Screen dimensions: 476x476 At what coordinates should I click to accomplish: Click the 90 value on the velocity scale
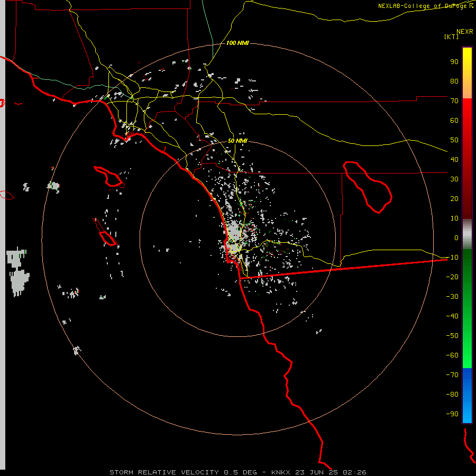pos(454,62)
